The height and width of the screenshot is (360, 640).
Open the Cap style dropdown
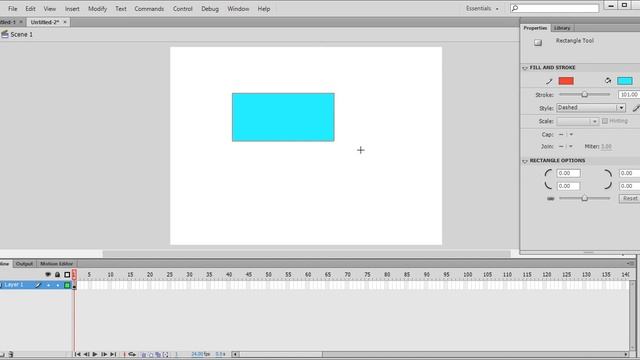coord(566,134)
